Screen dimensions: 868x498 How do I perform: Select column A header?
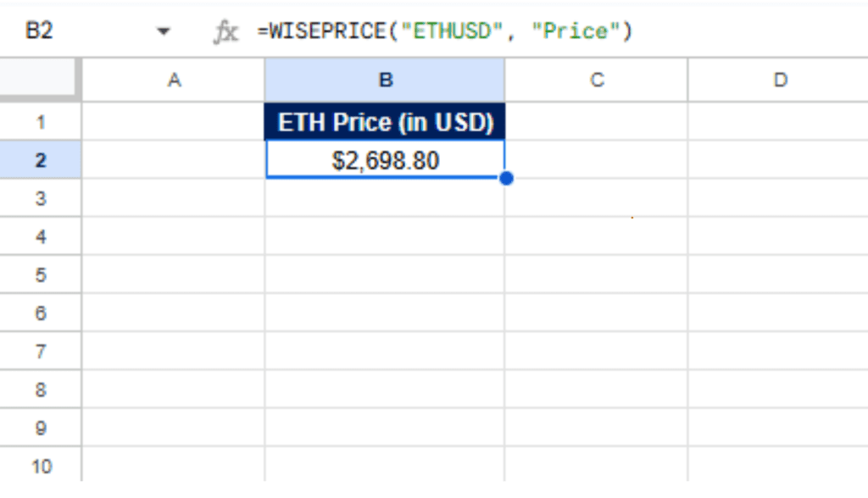click(x=174, y=80)
